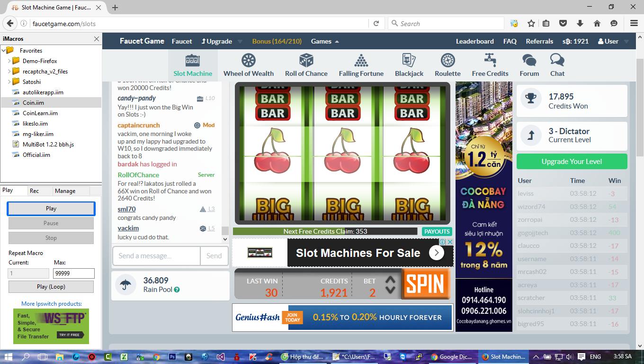Go to the Firefox home page
The height and width of the screenshot is (364, 644).
[x=597, y=23]
